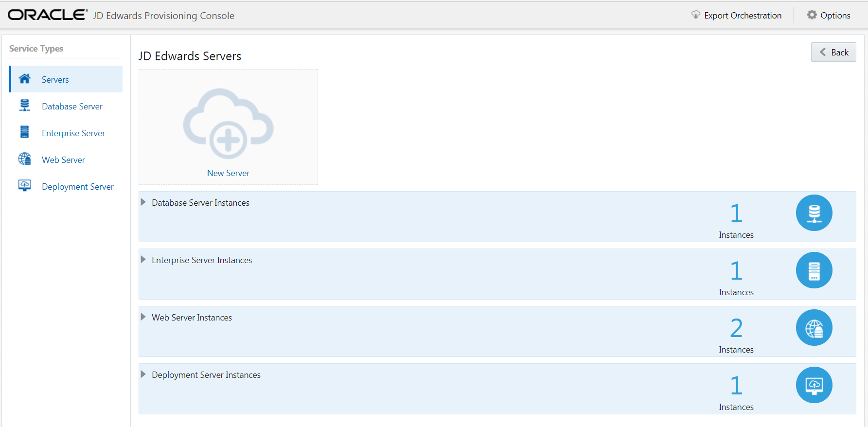Click the Export Orchestration cloud icon
This screenshot has height=427, width=868.
(696, 15)
